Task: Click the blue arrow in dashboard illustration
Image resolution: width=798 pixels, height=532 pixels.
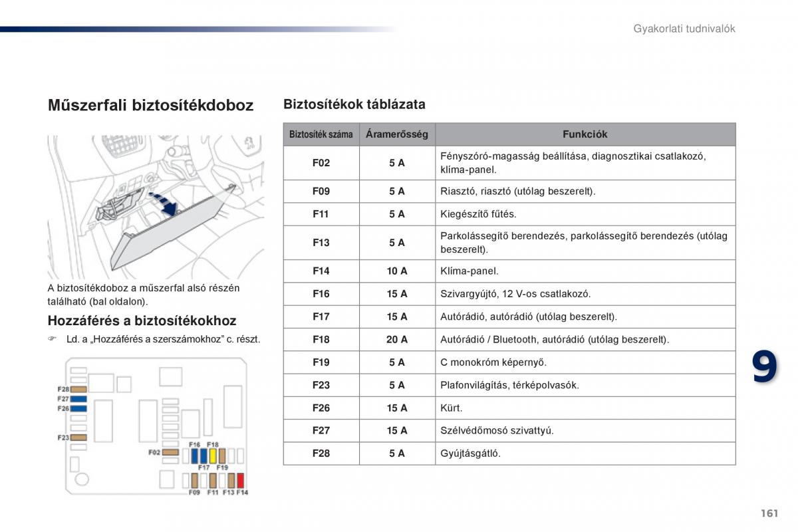Action: click(164, 202)
